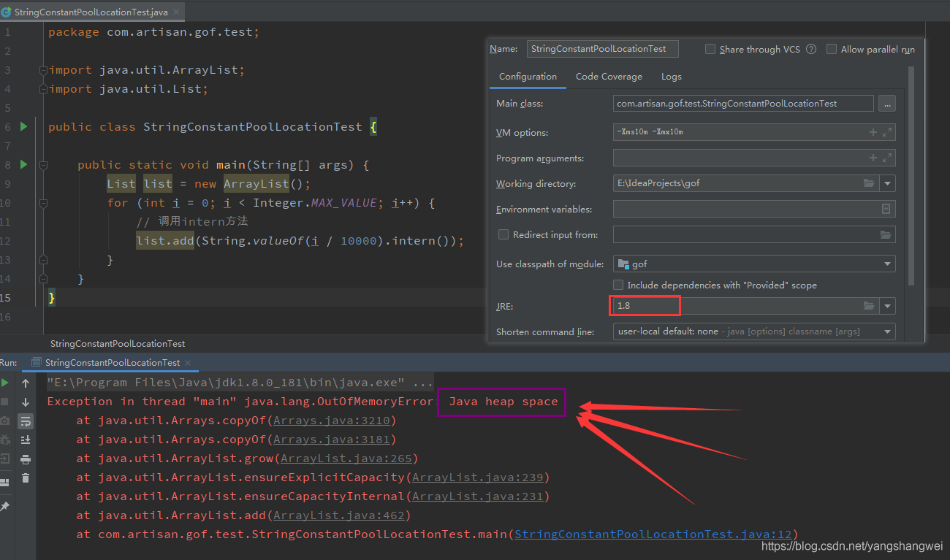Viewport: 950px width, 560px height.
Task: Rerun the program from the Run panel
Action: point(5,383)
